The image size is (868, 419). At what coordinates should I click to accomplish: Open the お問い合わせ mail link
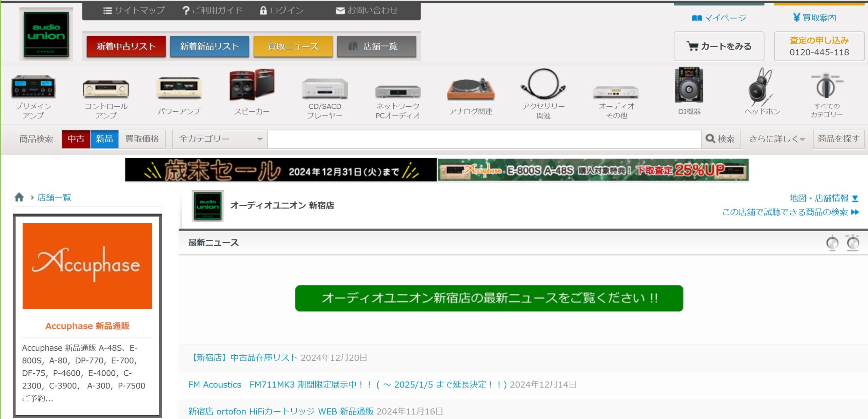tap(367, 11)
